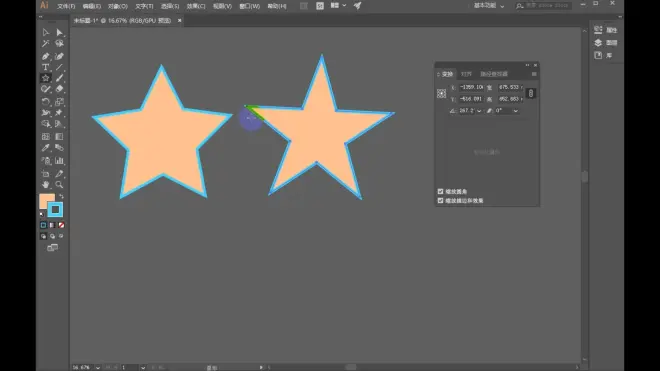Enable Draw Behind mode

[52, 236]
